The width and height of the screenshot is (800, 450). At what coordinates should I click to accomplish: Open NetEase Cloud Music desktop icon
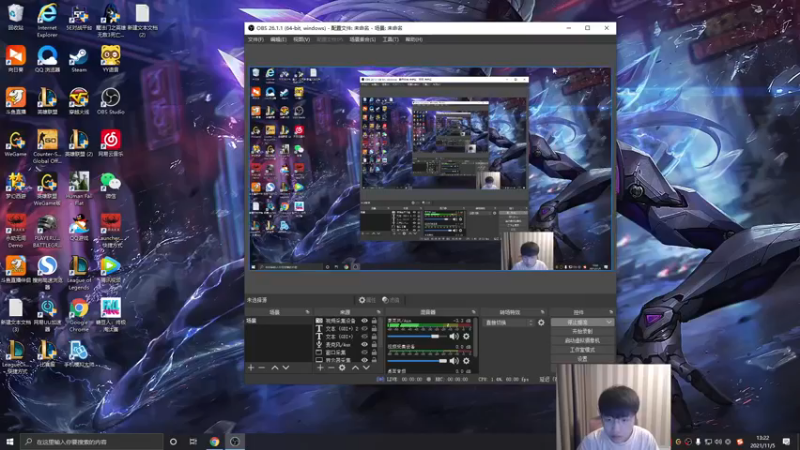[110, 143]
